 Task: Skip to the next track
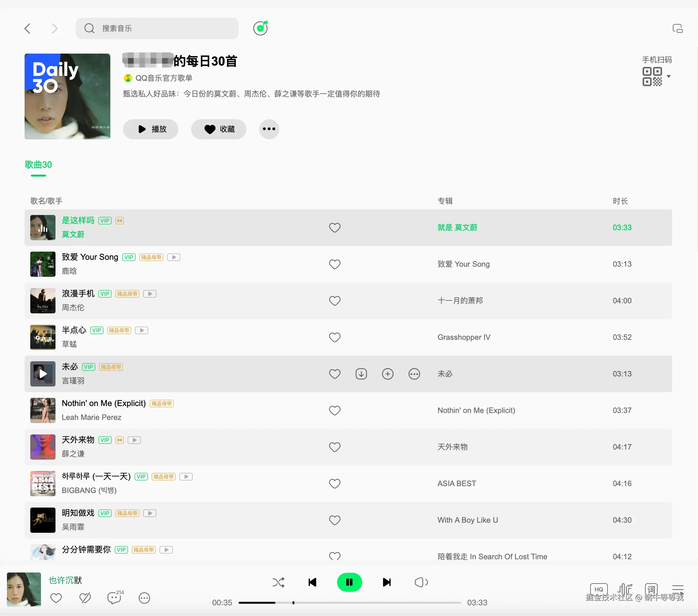pos(386,582)
